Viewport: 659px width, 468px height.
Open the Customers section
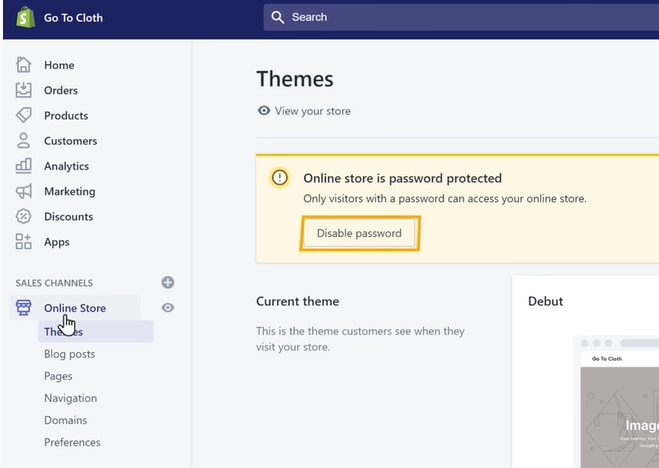tap(71, 141)
